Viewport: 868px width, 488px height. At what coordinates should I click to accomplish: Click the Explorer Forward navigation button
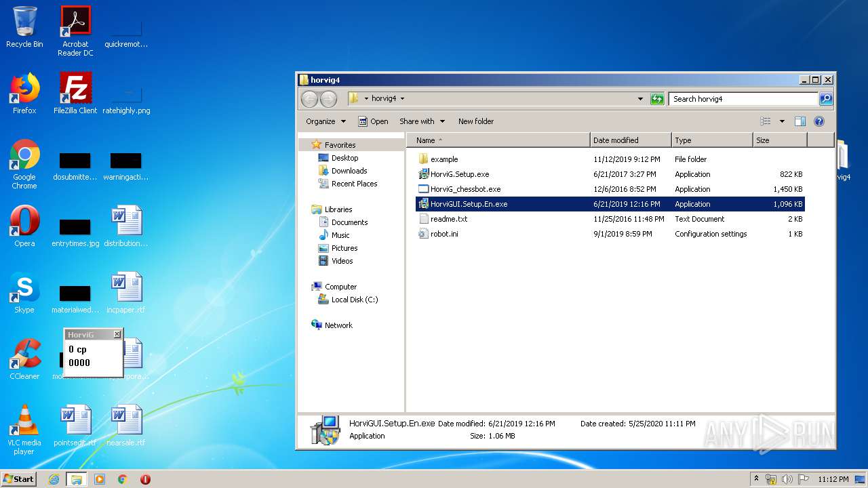coord(328,99)
